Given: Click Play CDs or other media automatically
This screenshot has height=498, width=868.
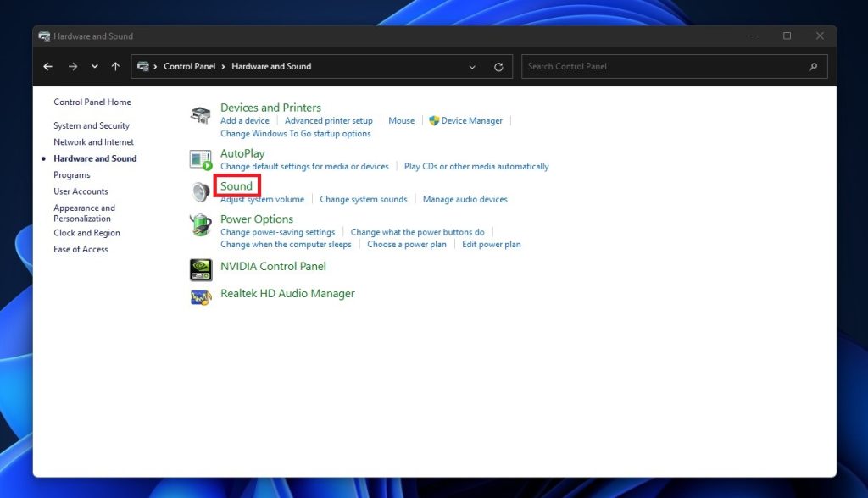Looking at the screenshot, I should pyautogui.click(x=476, y=167).
